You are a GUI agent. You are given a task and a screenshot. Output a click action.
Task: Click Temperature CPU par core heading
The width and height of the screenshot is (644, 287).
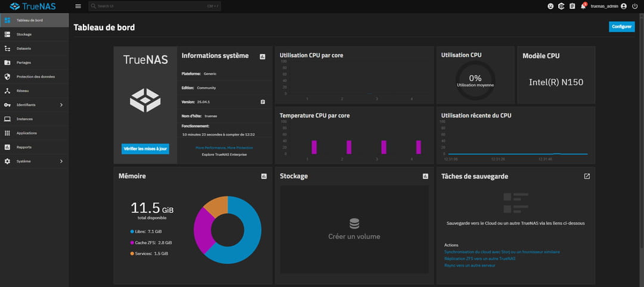click(315, 116)
